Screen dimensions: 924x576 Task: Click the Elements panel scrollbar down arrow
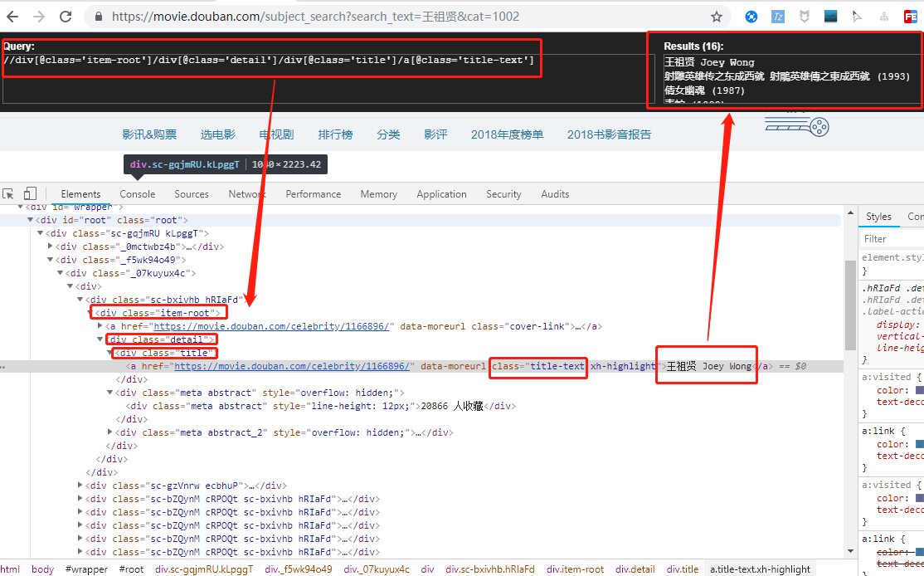click(850, 551)
